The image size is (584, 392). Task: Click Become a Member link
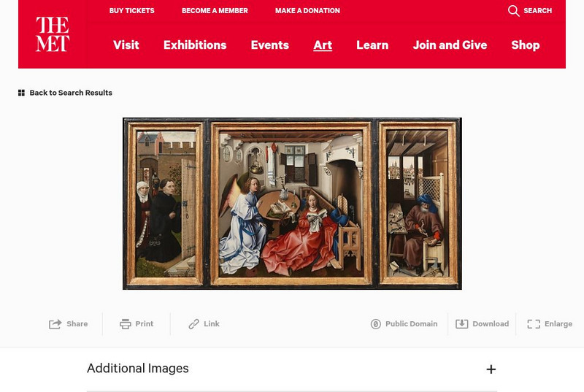tap(215, 11)
